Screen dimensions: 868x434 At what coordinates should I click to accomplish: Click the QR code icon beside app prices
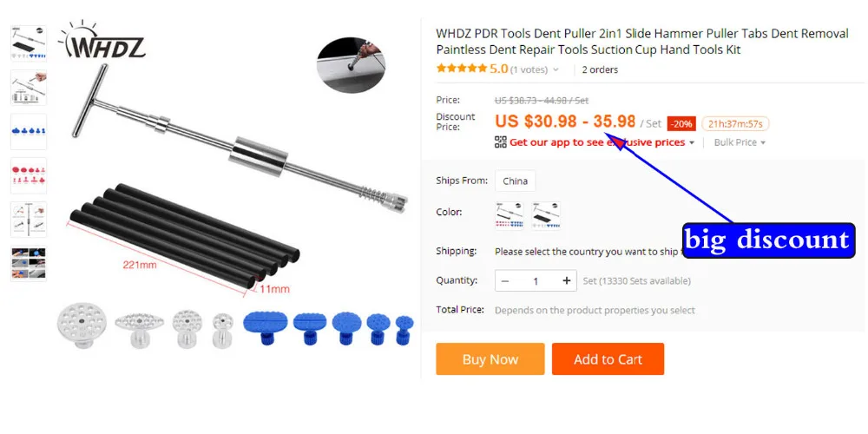[501, 141]
